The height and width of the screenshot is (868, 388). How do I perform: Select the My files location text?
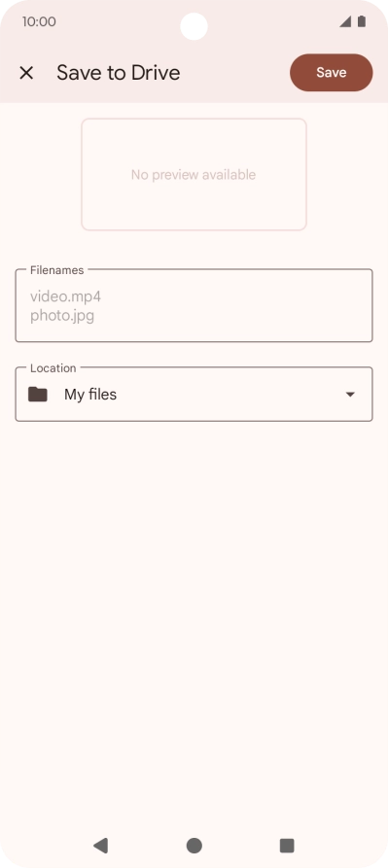(x=90, y=394)
